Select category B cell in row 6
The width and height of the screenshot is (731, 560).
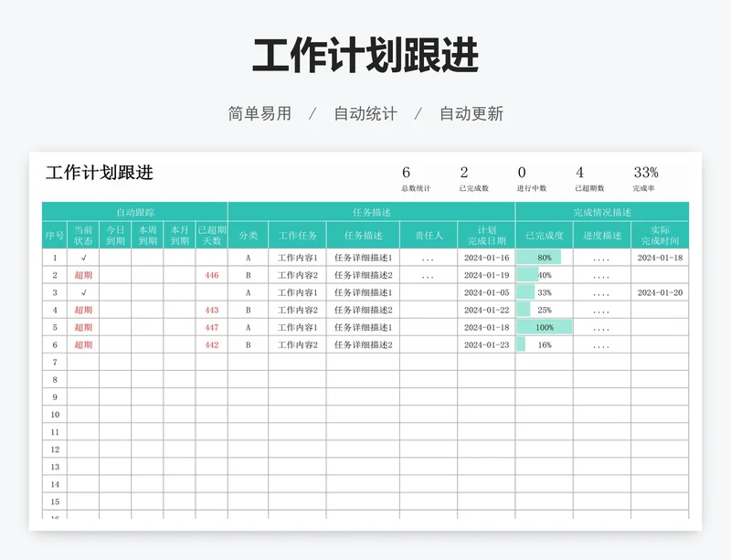(x=248, y=345)
